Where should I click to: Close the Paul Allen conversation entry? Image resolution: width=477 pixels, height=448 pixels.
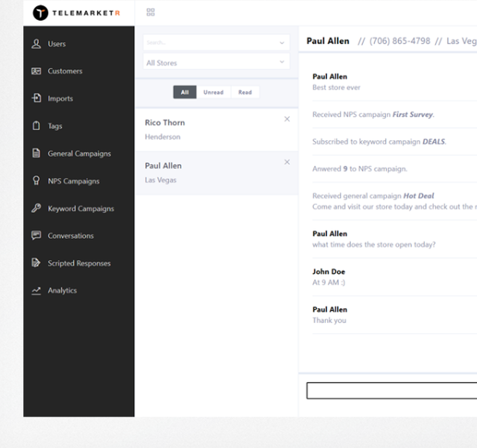tap(287, 162)
